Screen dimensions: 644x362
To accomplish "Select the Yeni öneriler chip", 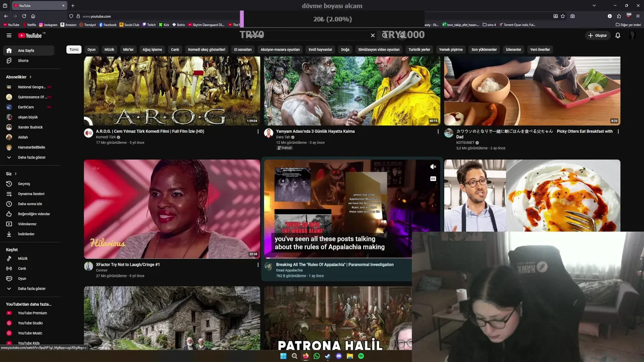I will click(x=540, y=49).
